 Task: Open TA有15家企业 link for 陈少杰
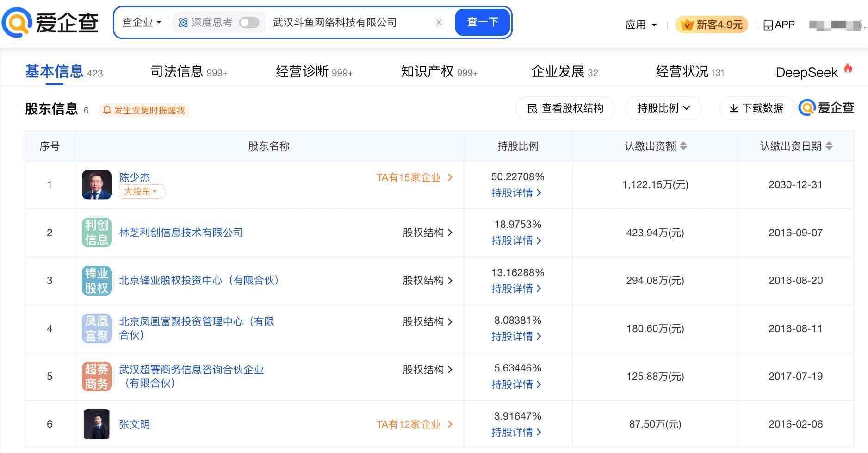click(414, 177)
